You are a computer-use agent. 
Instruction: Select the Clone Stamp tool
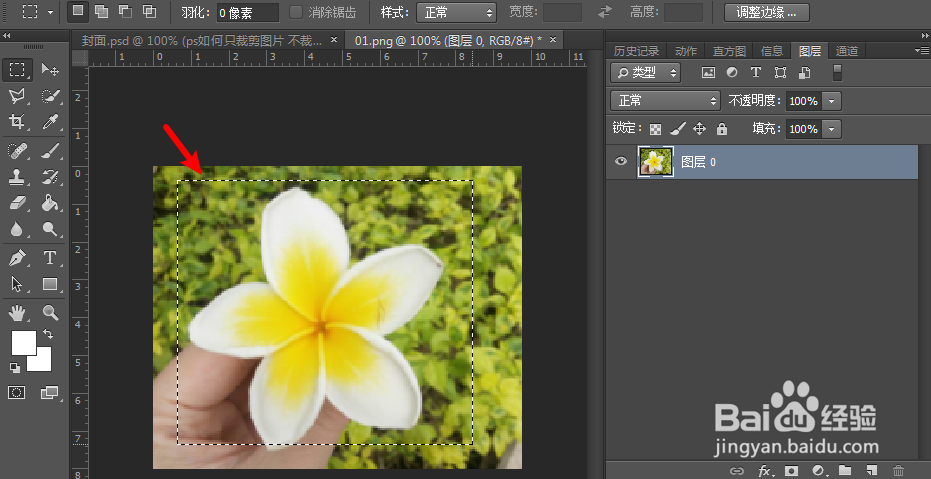point(17,177)
